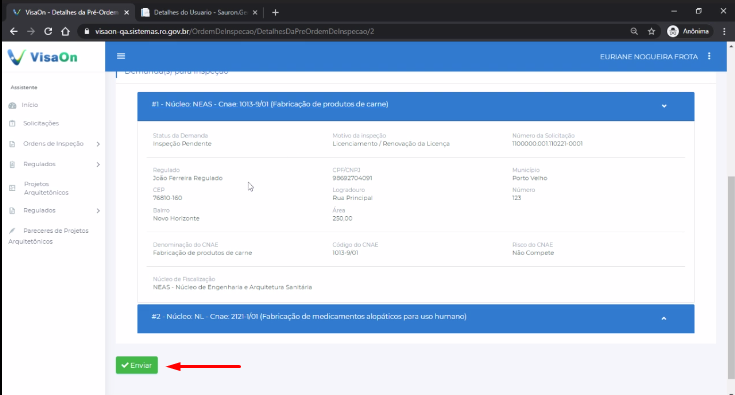Bookmark this page with the star
The image size is (735, 395).
click(652, 31)
